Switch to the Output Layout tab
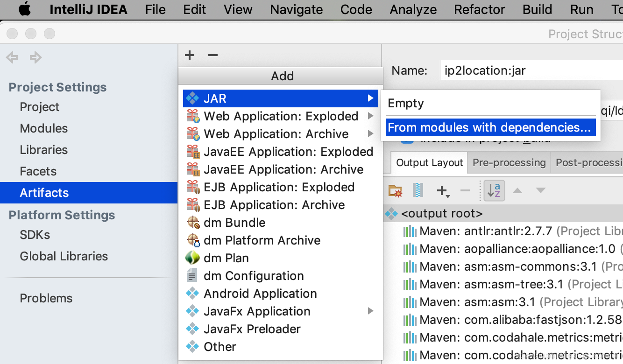Image resolution: width=623 pixels, height=364 pixels. [430, 162]
